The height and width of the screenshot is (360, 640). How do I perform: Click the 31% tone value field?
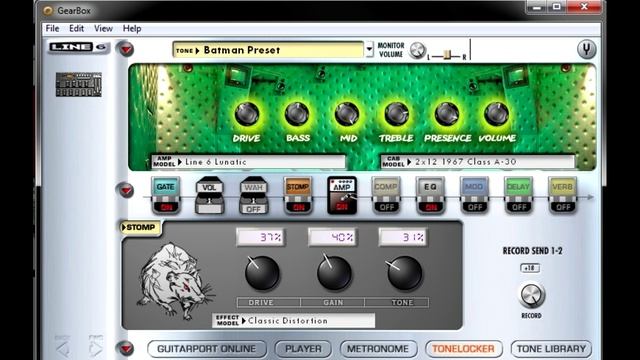pos(403,237)
